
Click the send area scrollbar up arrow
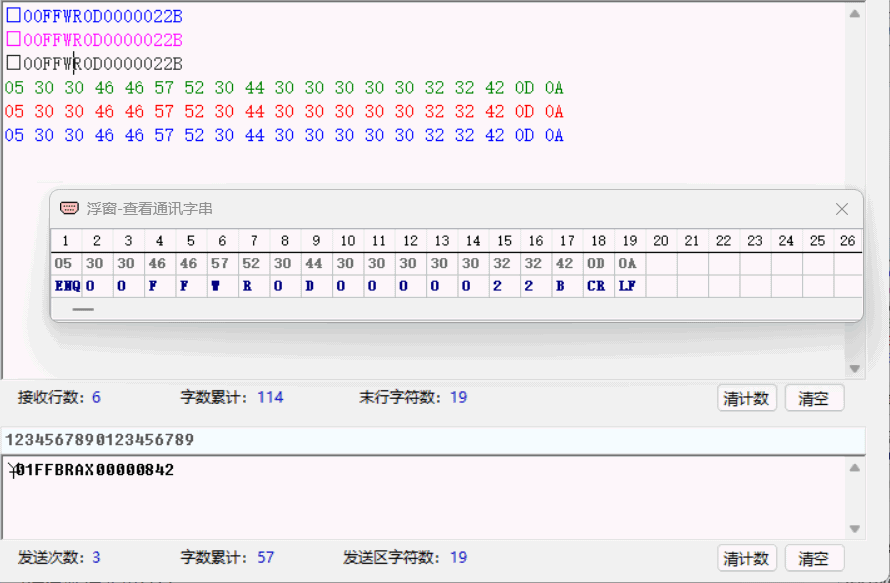(854, 468)
